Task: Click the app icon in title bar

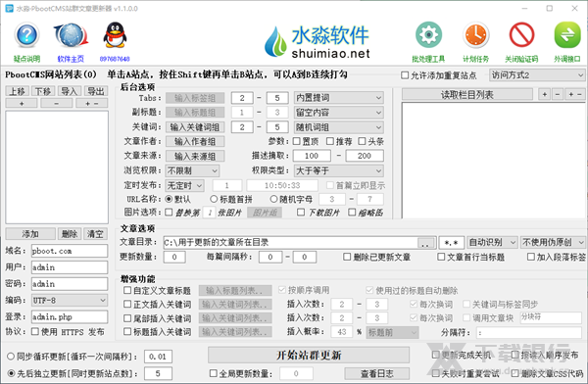Action: (9, 8)
